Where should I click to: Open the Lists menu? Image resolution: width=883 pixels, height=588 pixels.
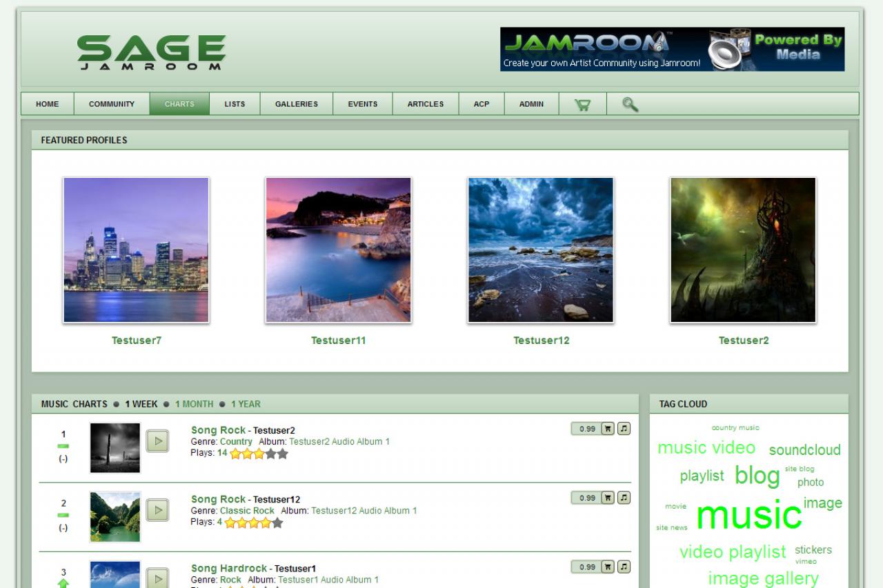pyautogui.click(x=235, y=104)
